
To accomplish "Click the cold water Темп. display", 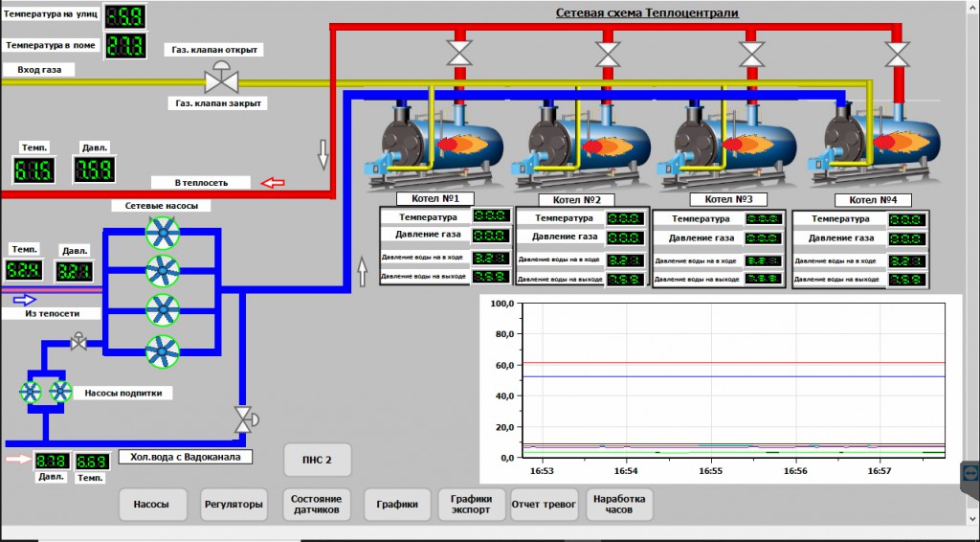I will point(93,462).
